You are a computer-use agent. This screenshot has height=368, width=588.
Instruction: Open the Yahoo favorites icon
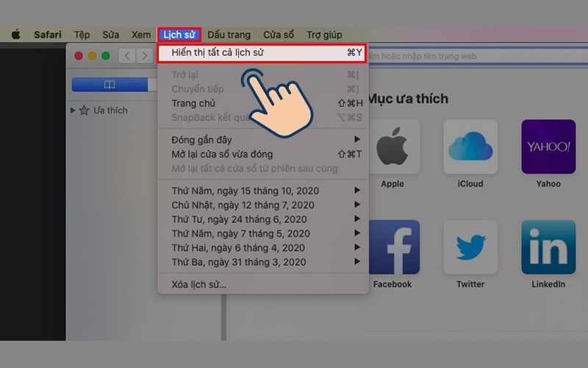(x=548, y=147)
